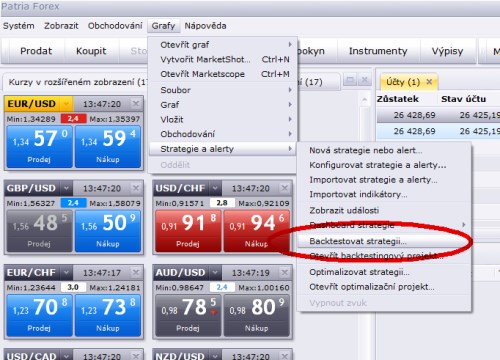
Task: Open Výpisy from the toolbar
Action: click(447, 51)
